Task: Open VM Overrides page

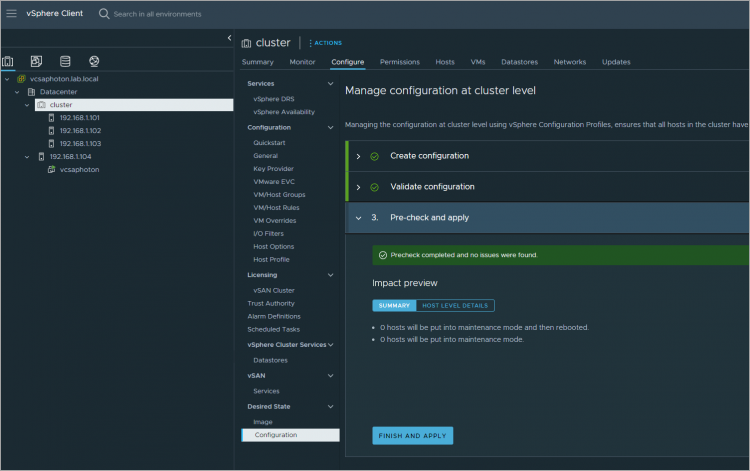Action: coord(275,221)
